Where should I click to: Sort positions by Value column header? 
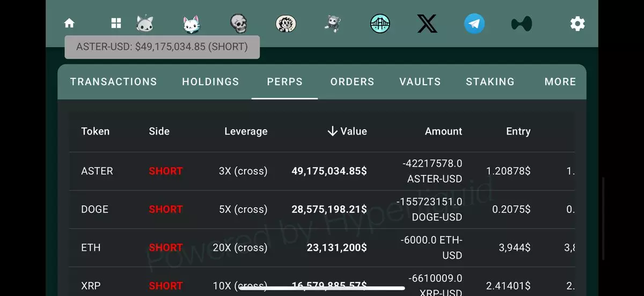(347, 131)
